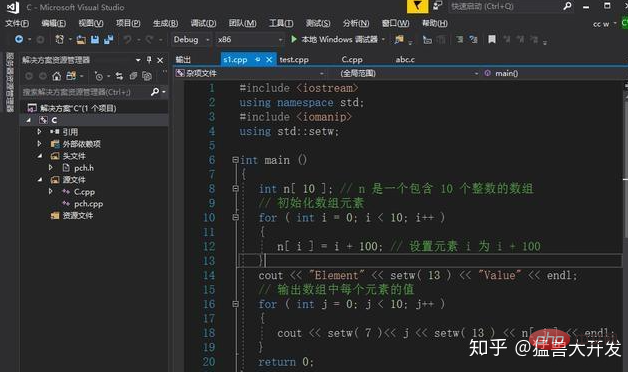Close the s1.cpp tab
628x372 pixels.
[x=269, y=60]
